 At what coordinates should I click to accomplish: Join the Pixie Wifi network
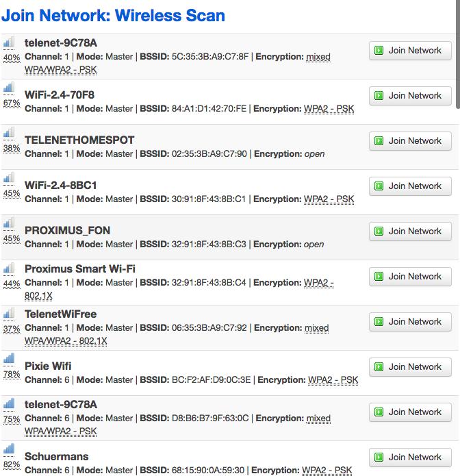[x=410, y=367]
